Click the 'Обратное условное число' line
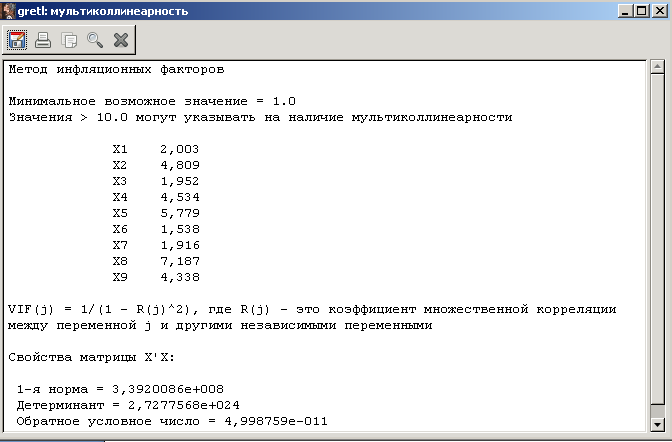 (172, 421)
